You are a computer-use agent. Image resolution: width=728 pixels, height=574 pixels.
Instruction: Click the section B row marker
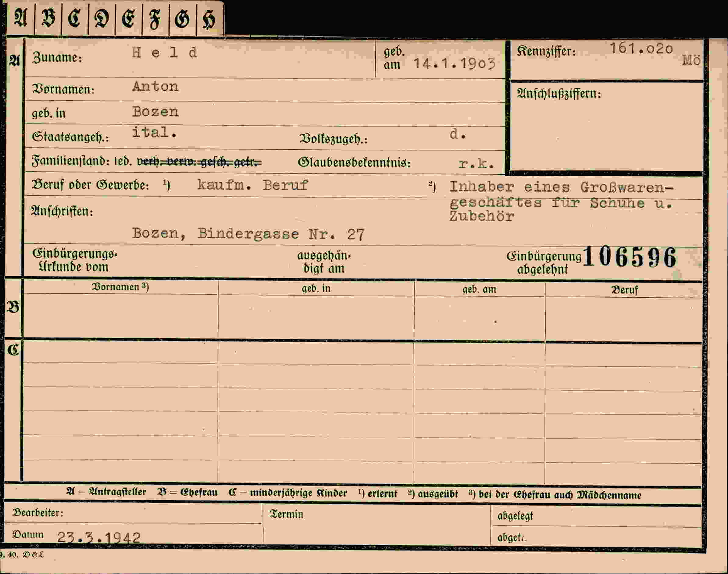click(13, 307)
